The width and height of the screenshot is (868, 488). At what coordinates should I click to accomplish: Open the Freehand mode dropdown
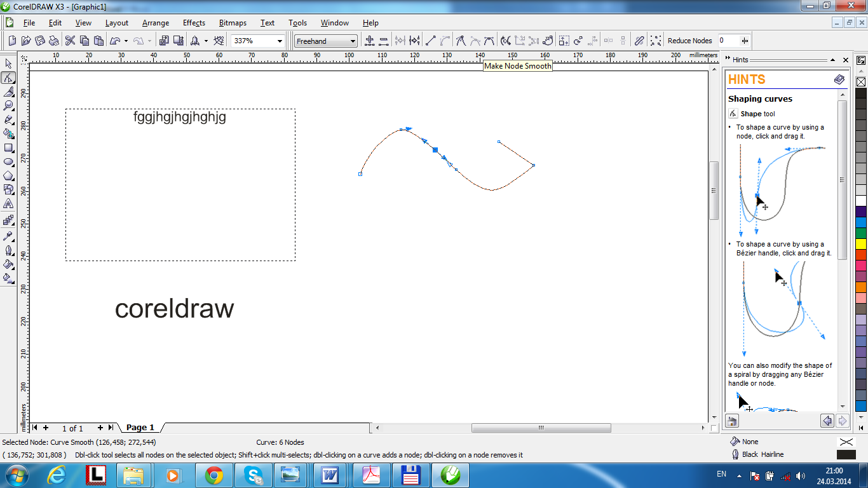[x=353, y=41]
